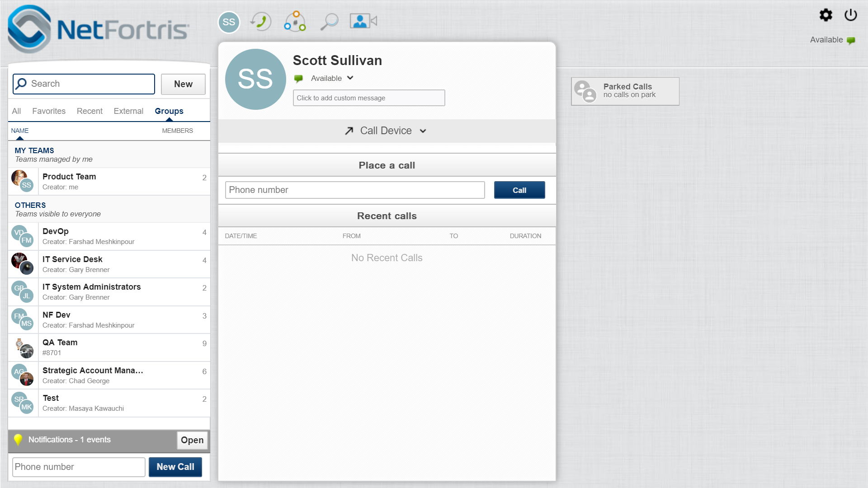This screenshot has height=488, width=868.
Task: Click the yellow notifications lightbulb icon
Action: point(18,440)
